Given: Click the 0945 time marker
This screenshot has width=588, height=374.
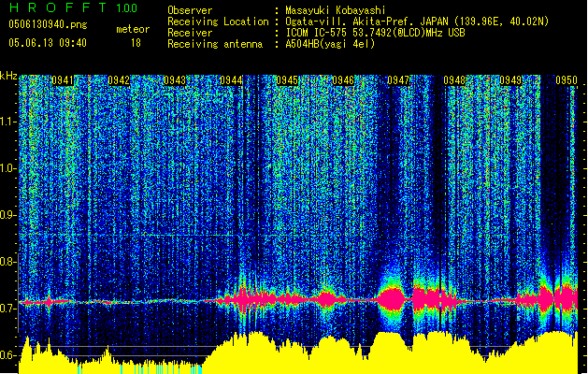Looking at the screenshot, I should (287, 80).
